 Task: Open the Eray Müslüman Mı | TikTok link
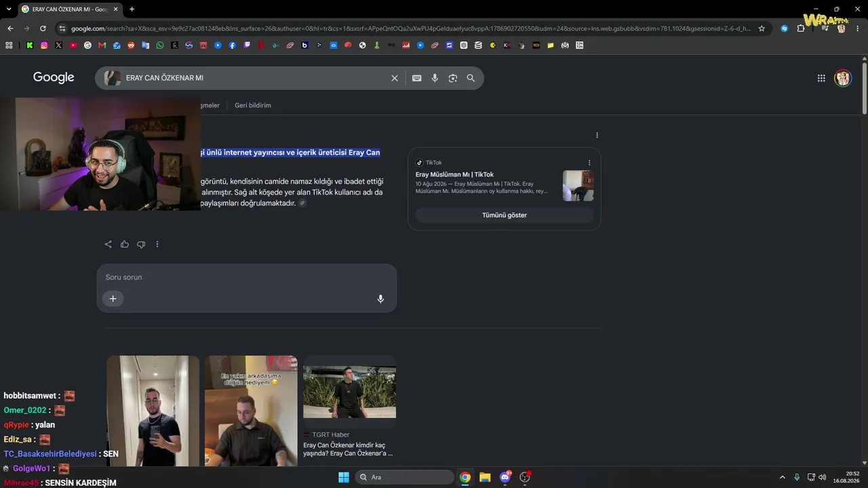[454, 174]
